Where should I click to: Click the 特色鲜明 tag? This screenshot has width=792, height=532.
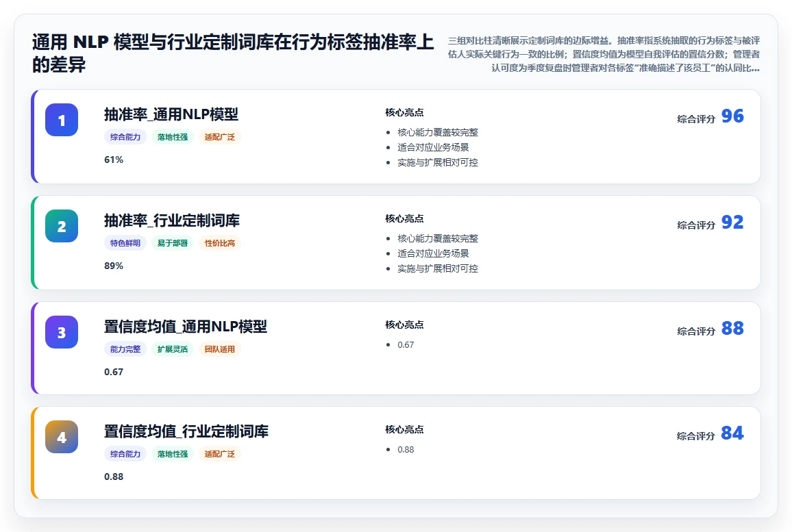tap(125, 243)
